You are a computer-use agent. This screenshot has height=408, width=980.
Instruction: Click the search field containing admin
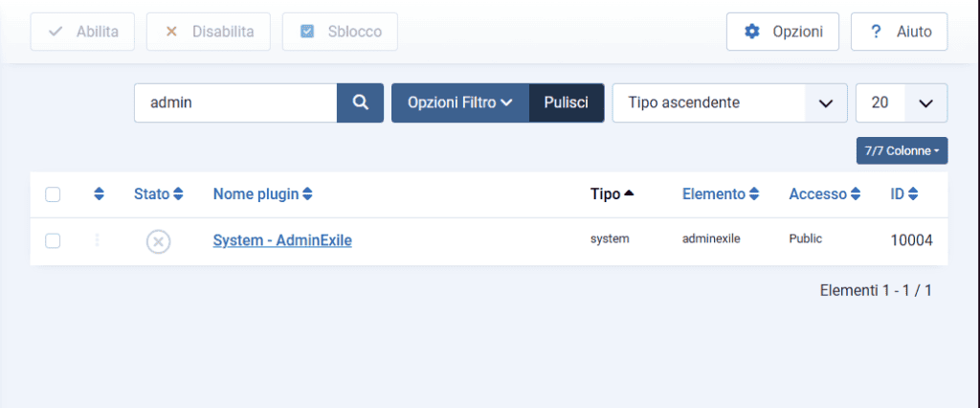(235, 102)
